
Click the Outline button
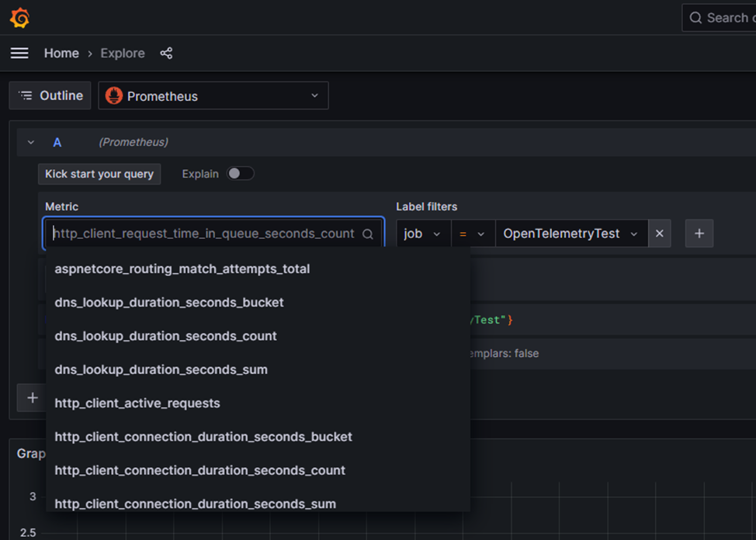(x=50, y=95)
